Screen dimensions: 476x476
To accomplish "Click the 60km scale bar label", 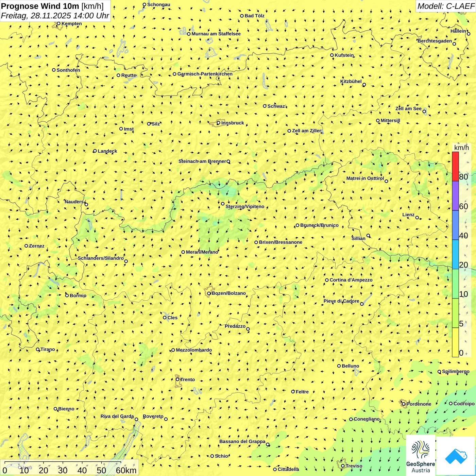I will (x=126, y=470).
